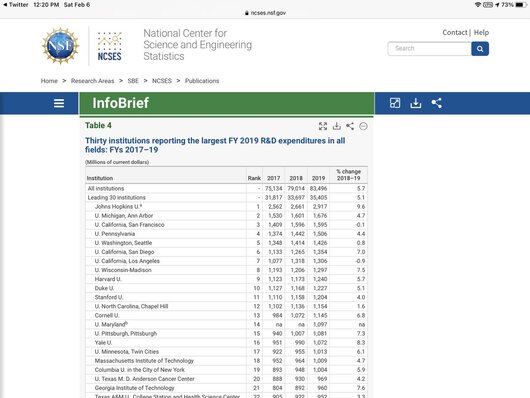
Task: Open the hamburger menu in InfoBrief bar
Action: [x=59, y=103]
